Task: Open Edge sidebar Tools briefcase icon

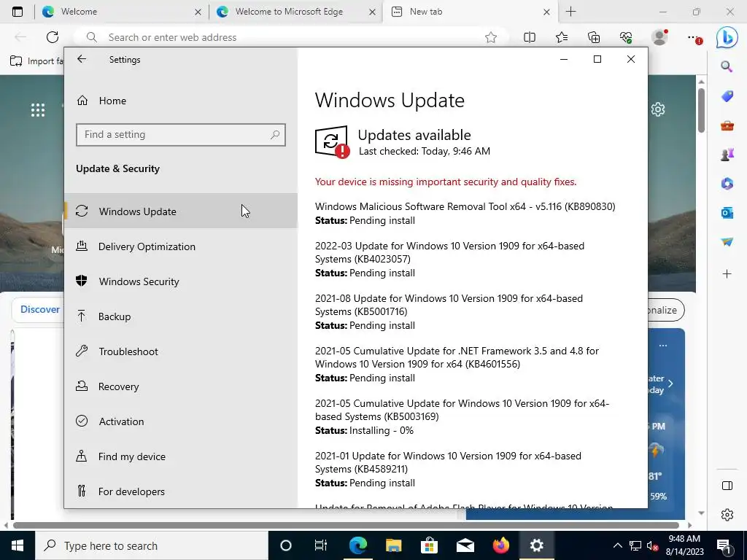Action: (x=727, y=125)
